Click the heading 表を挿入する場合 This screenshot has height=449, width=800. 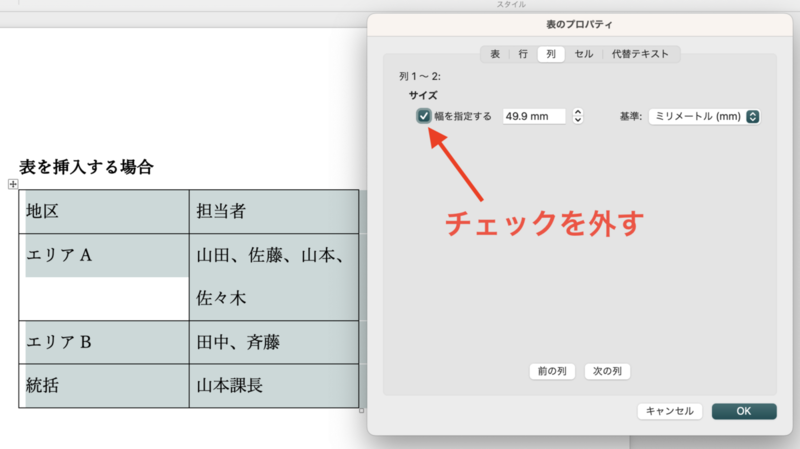pos(86,167)
